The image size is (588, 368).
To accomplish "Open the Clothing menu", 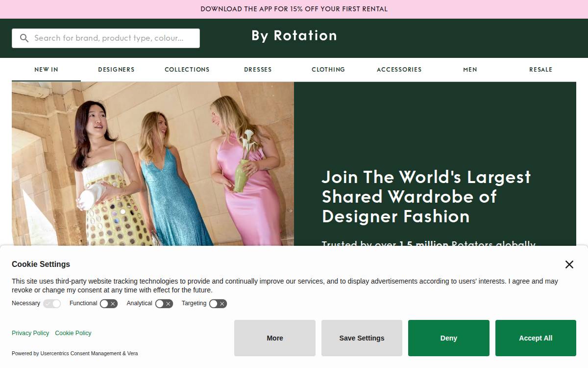I will [328, 70].
